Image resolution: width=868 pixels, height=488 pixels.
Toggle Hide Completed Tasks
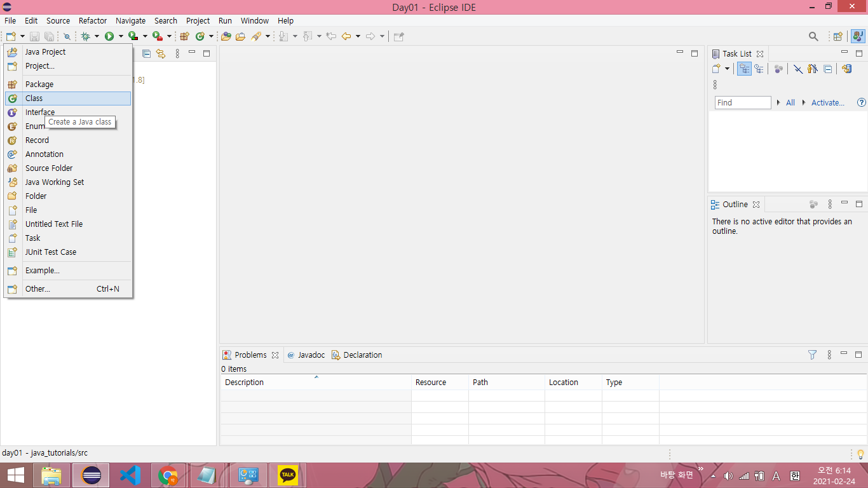pyautogui.click(x=798, y=69)
